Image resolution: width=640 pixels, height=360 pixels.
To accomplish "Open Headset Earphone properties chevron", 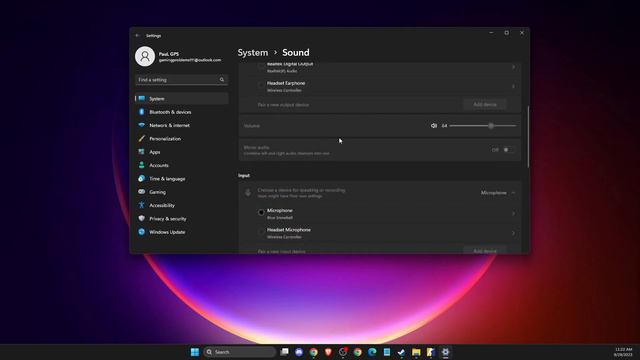I will [513, 86].
